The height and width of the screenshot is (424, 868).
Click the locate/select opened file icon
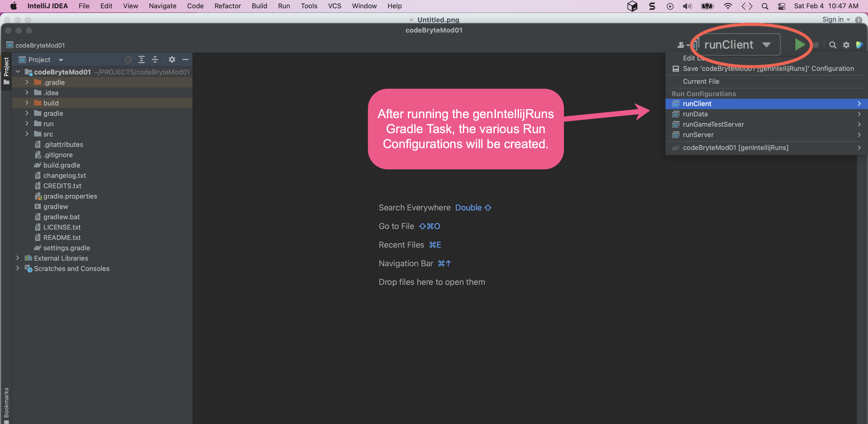click(x=128, y=60)
